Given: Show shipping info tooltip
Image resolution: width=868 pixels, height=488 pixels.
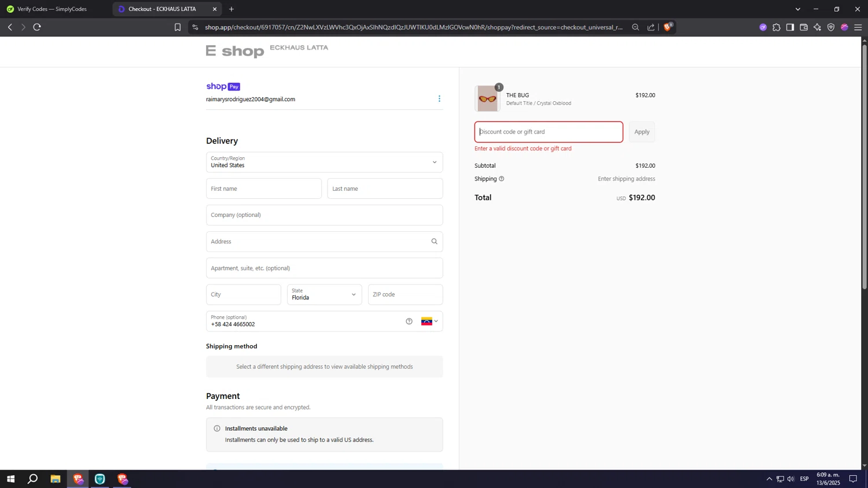Looking at the screenshot, I should [502, 179].
